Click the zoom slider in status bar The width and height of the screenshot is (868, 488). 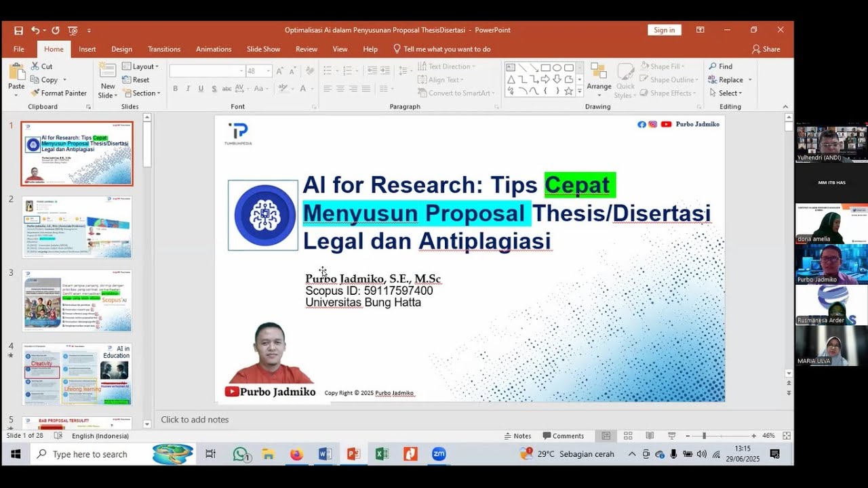coord(722,436)
